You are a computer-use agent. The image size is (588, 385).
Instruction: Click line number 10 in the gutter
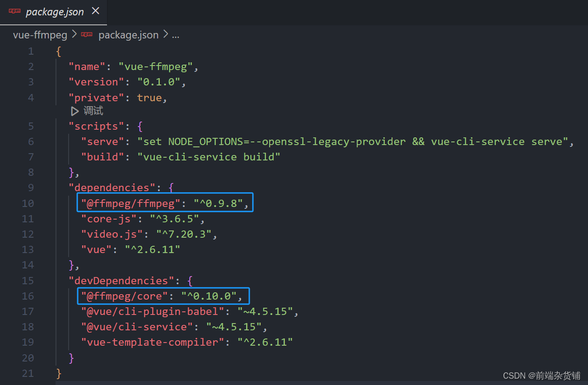tap(28, 203)
